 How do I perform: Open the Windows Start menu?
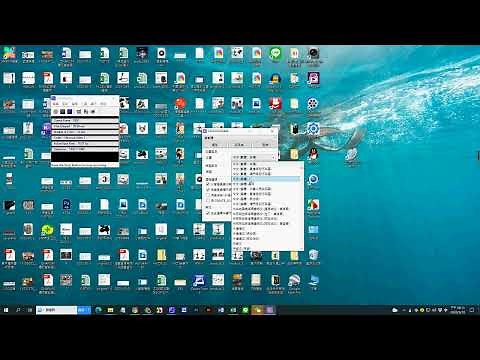tap(6, 310)
